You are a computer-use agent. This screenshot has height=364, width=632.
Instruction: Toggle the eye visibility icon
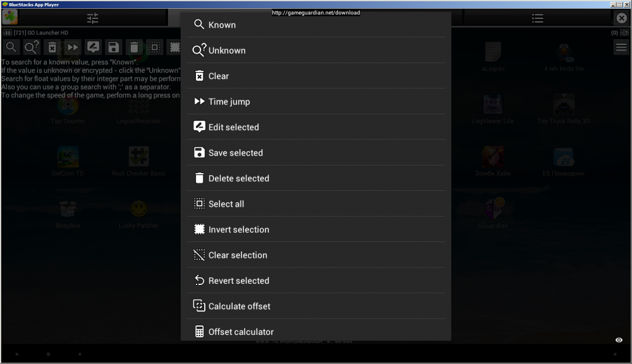tap(619, 340)
